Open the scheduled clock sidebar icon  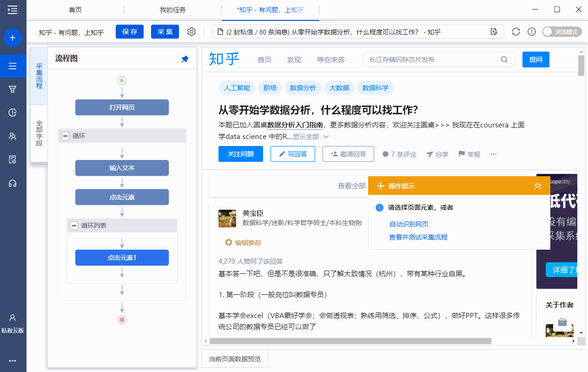coord(13,113)
